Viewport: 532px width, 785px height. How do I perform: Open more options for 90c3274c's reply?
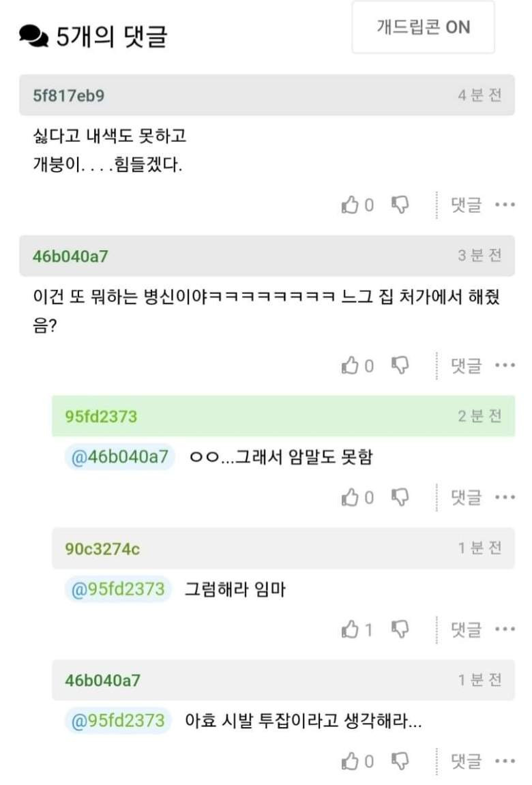(505, 629)
